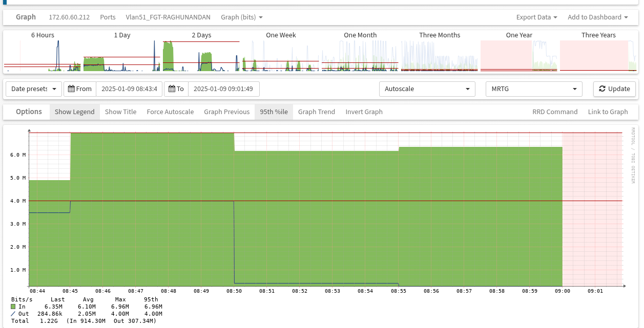Enable the Graph Trend option
The image size is (644, 328).
click(x=317, y=112)
